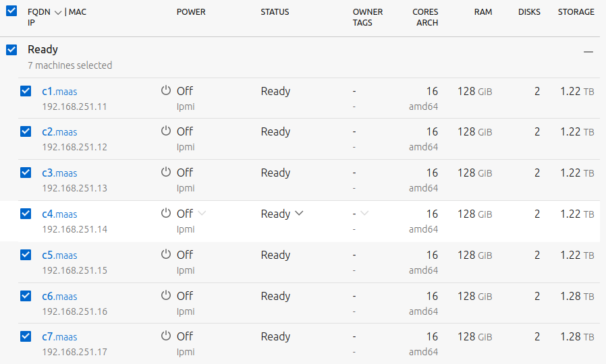The width and height of the screenshot is (606, 364).
Task: Uncheck the c4.maas machine checkbox
Action: [26, 214]
